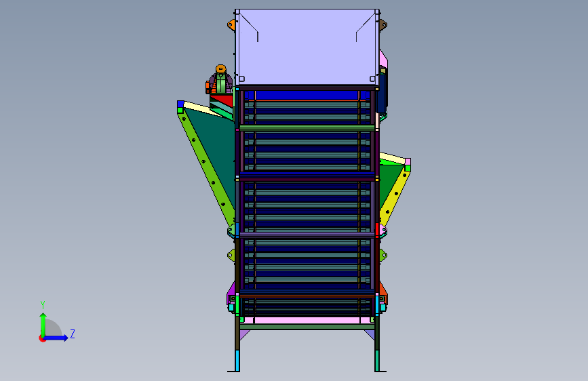Select the pink bottom tray plate

tap(307, 320)
